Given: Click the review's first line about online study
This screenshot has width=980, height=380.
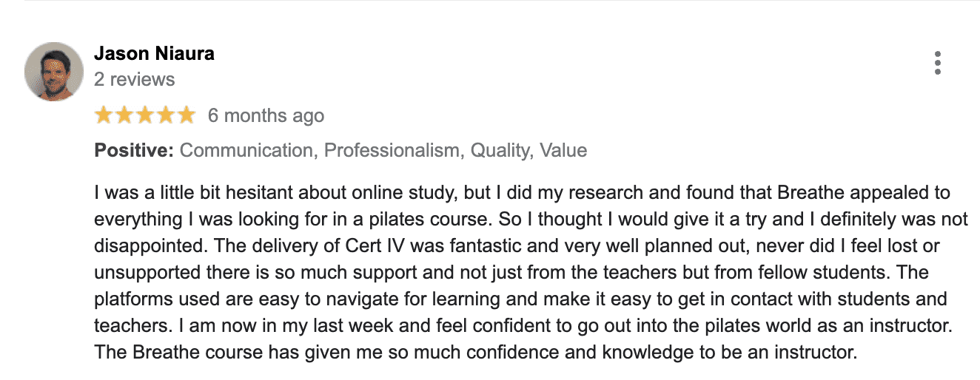Looking at the screenshot, I should pos(523,194).
